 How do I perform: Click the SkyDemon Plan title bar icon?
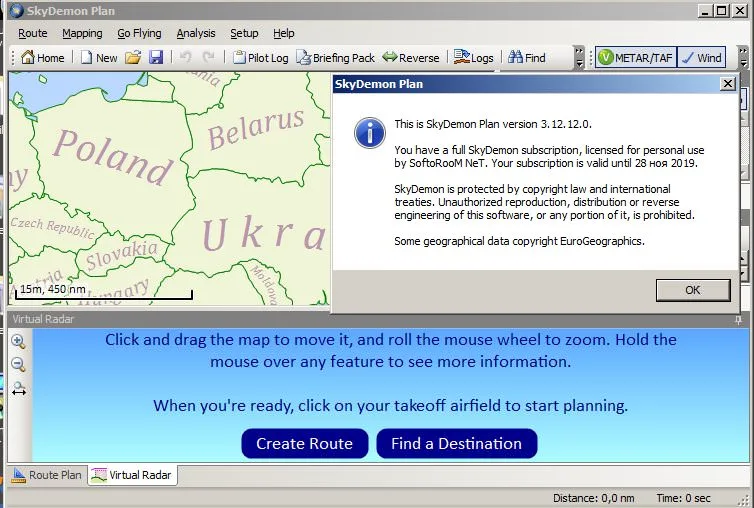tap(16, 11)
